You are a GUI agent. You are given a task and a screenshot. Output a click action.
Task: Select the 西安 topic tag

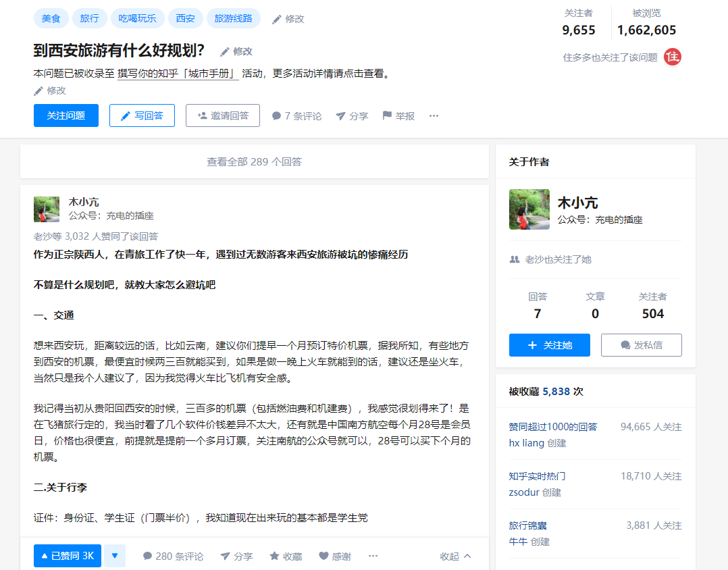(x=185, y=18)
